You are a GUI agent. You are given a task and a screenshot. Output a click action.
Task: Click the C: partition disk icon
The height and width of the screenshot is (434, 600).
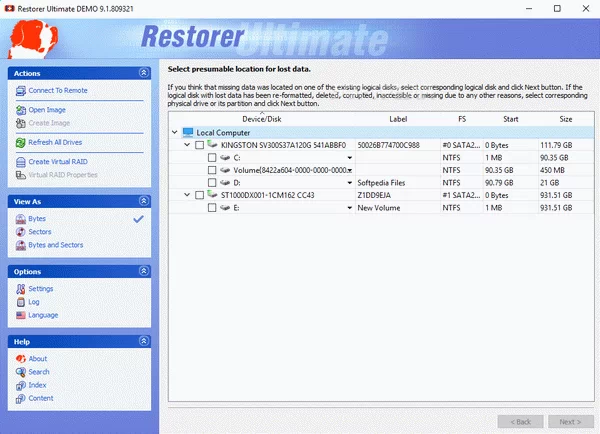[225, 158]
